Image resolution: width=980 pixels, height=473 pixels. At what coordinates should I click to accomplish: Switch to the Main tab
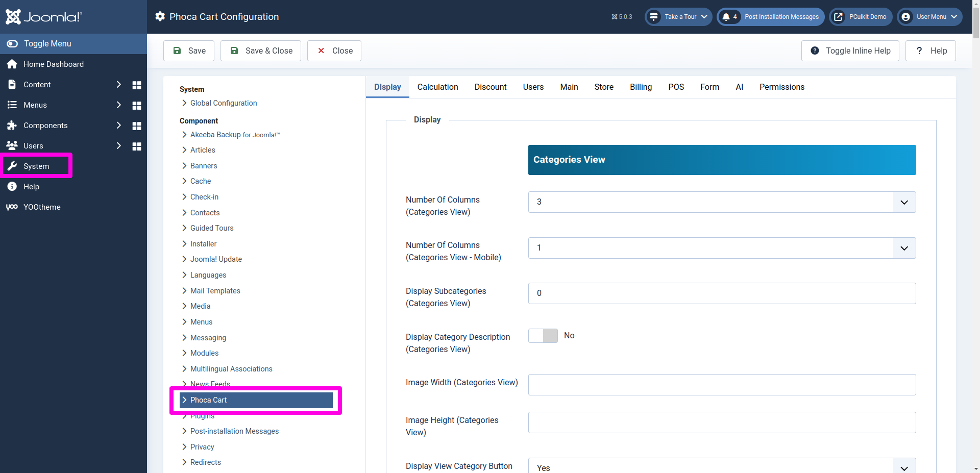tap(569, 87)
